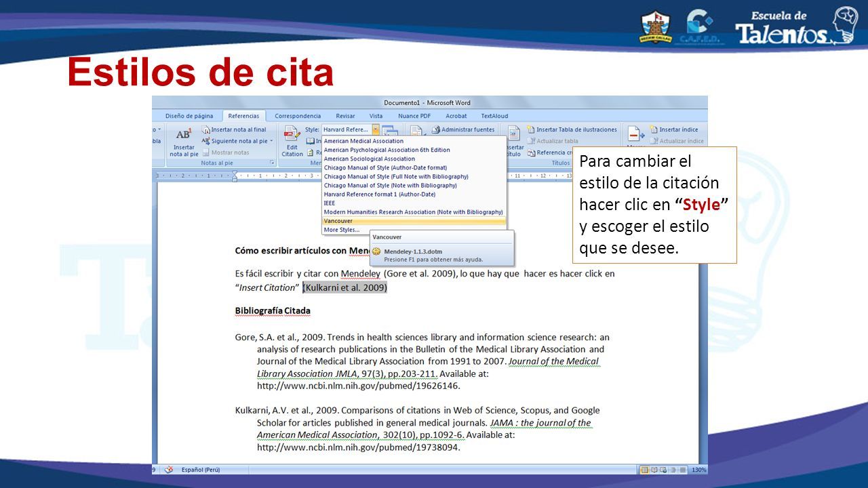Click the pubmed/19738094 URL

(359, 447)
